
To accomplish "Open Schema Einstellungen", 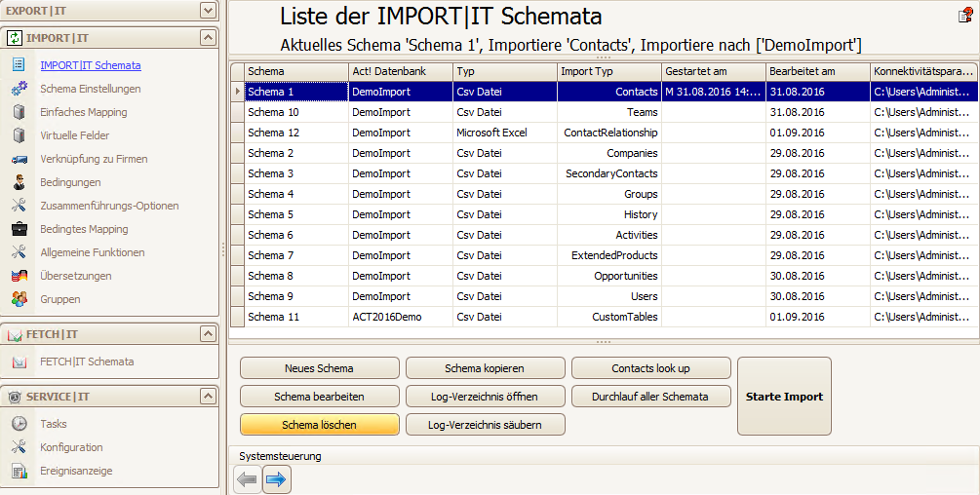I will point(91,89).
